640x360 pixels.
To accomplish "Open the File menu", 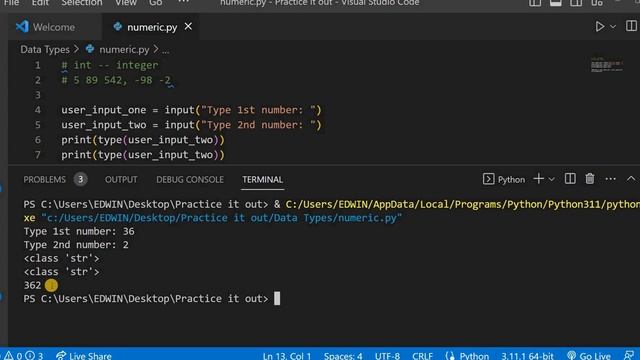I will point(11,3).
